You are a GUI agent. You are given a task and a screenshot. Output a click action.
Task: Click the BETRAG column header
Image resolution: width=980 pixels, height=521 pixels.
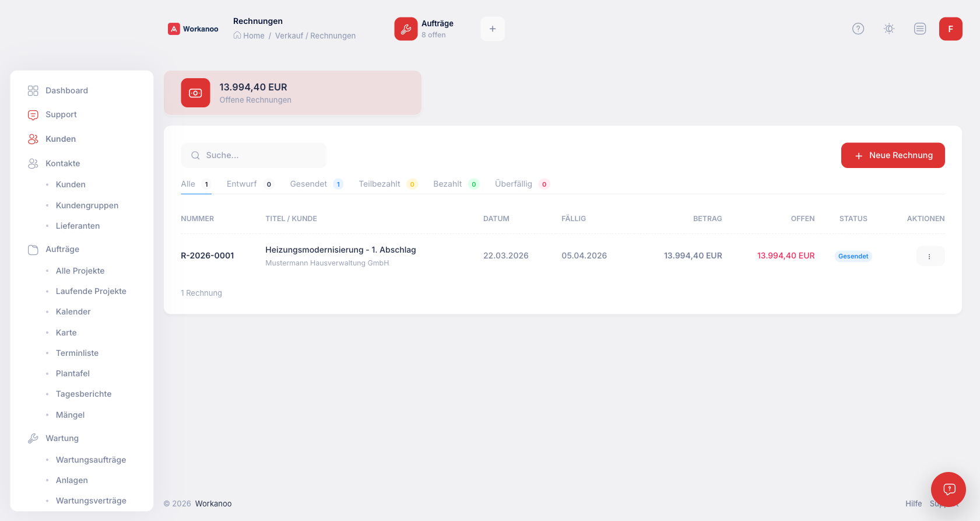point(707,219)
